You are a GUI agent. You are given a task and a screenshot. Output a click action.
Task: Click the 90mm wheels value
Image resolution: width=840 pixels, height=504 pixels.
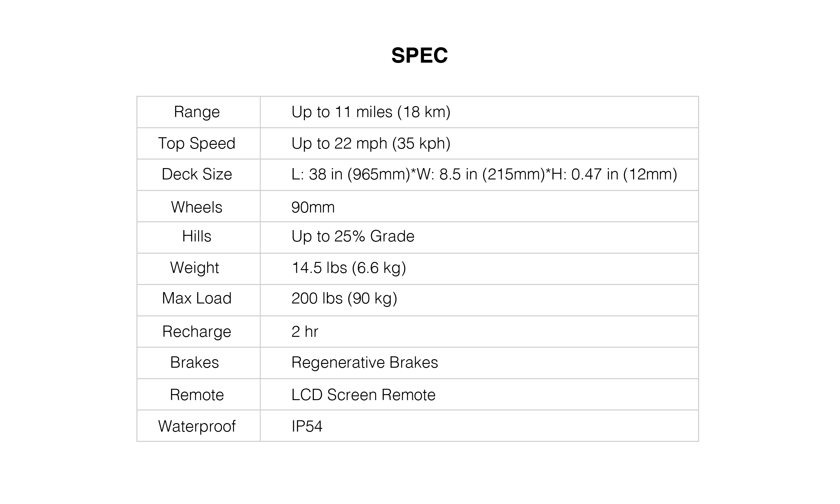[313, 207]
